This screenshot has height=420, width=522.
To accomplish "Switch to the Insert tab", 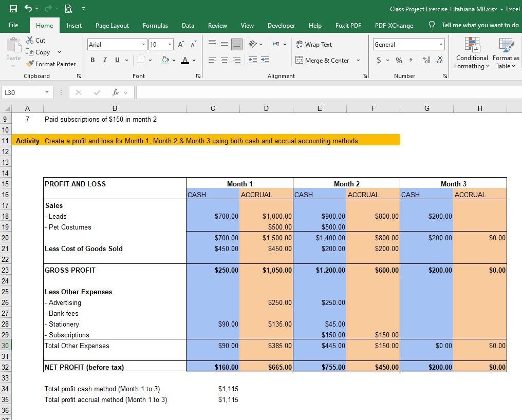I will (74, 26).
